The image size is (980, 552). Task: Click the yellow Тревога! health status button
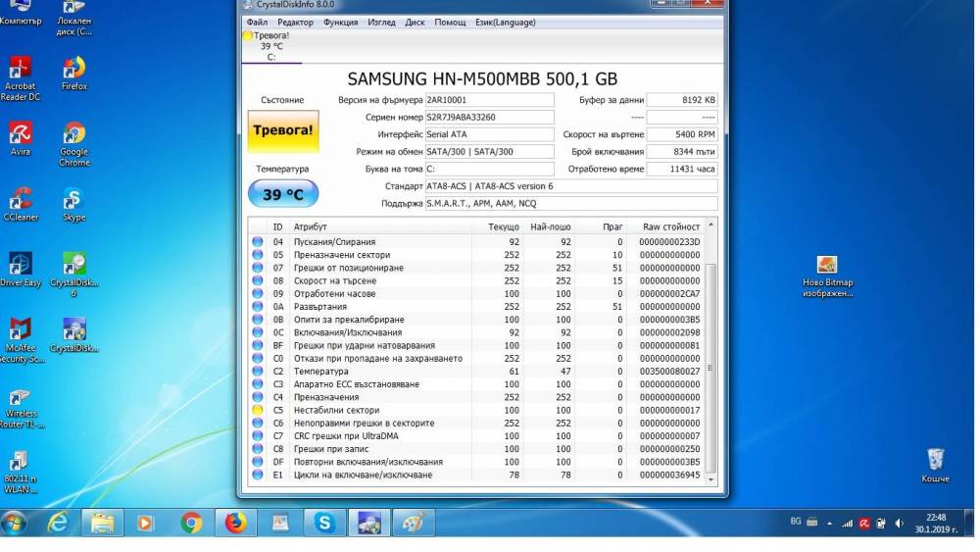(283, 131)
